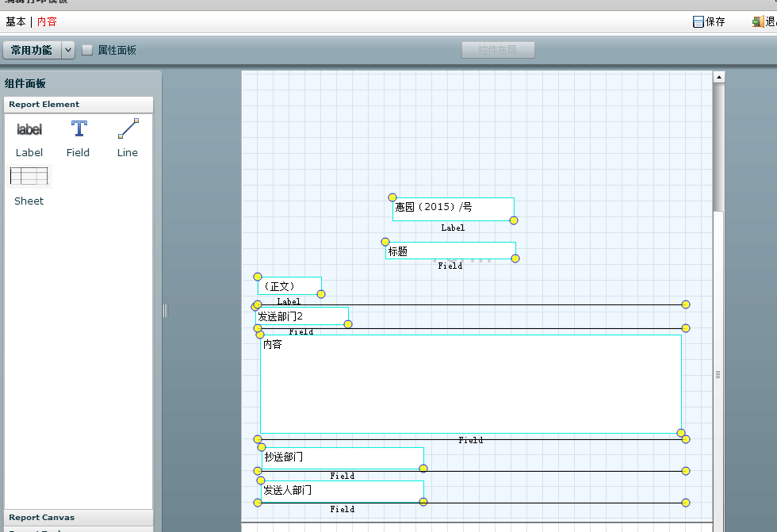
Task: Click the bottom-right handle of 标题 field
Action: [x=515, y=258]
